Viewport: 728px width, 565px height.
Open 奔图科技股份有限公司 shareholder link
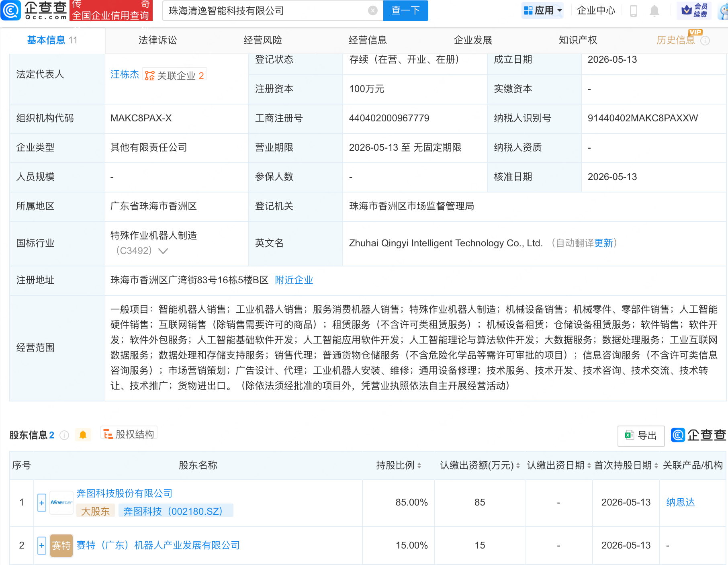[125, 493]
